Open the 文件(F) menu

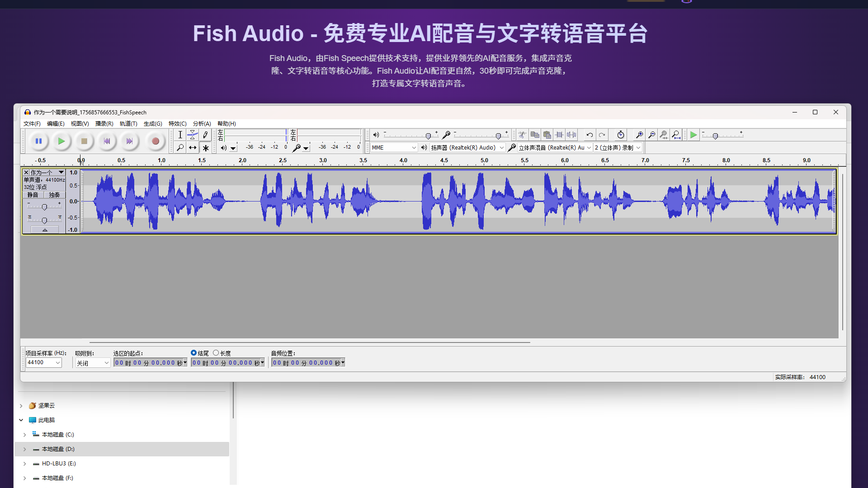[32, 123]
